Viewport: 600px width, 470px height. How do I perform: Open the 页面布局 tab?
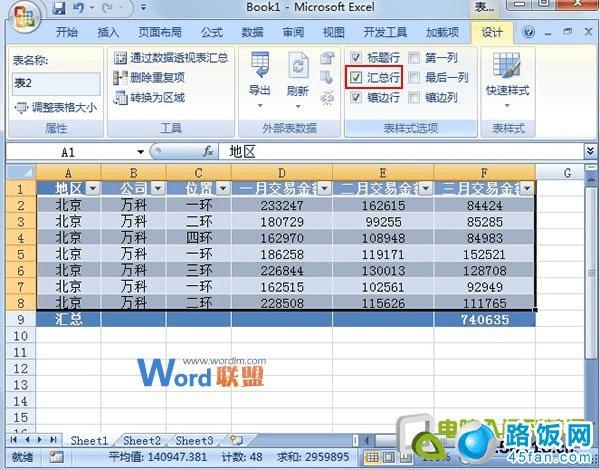click(160, 32)
